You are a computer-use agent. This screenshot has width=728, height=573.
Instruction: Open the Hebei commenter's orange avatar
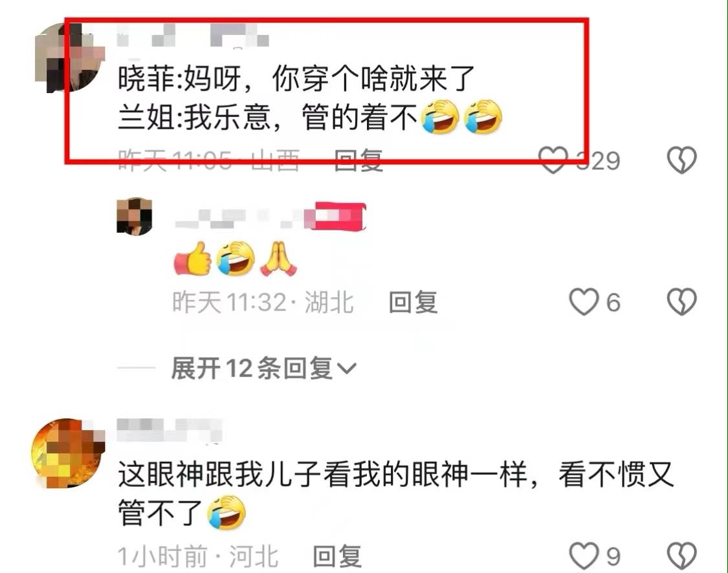[68, 453]
